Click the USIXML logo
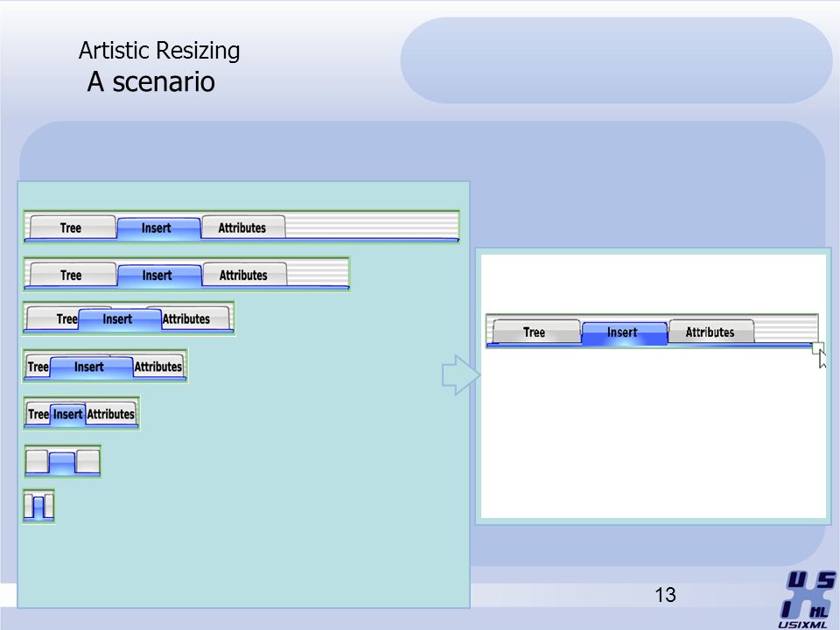 (x=808, y=599)
